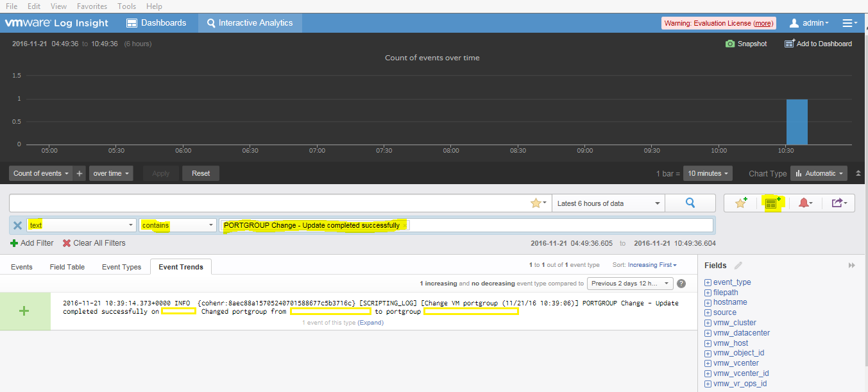Image resolution: width=868 pixels, height=392 pixels.
Task: Open the admin user menu
Action: click(809, 23)
